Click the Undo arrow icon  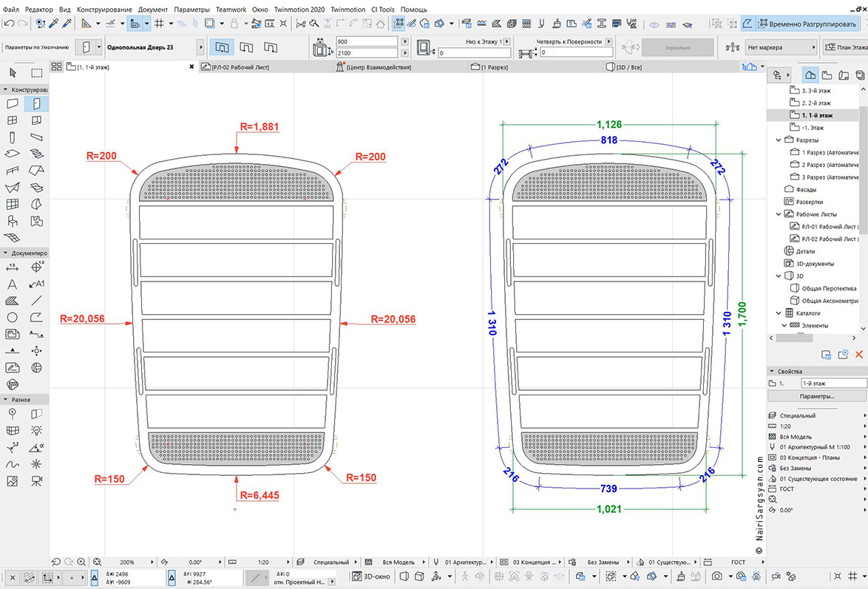[x=8, y=24]
